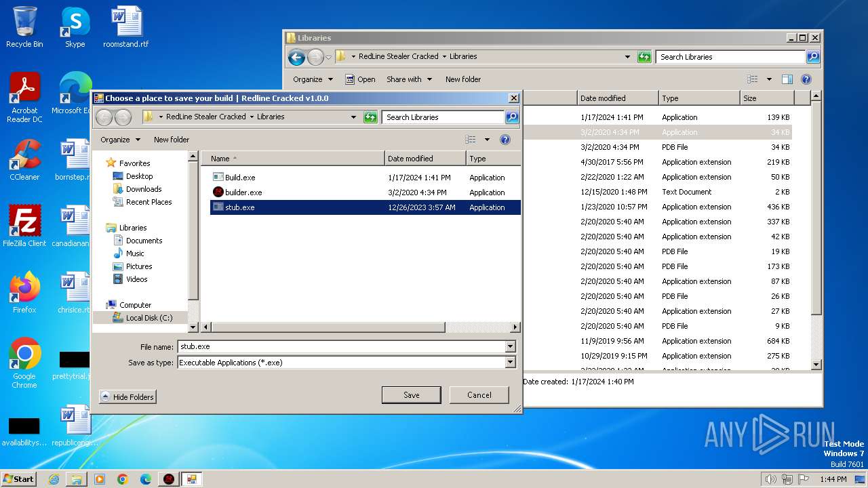Toggle preview pane in Libraries window
Screen dimensions: 868x488
click(787, 79)
